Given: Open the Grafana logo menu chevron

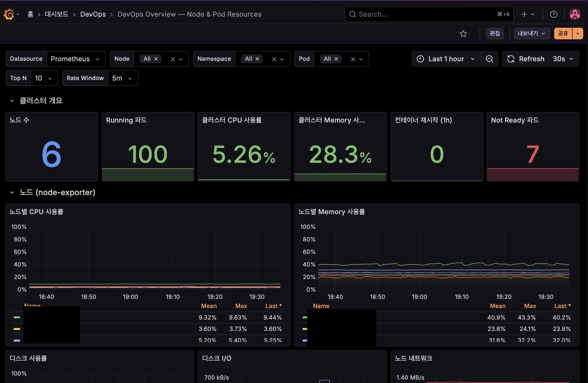Looking at the screenshot, I should [x=18, y=14].
